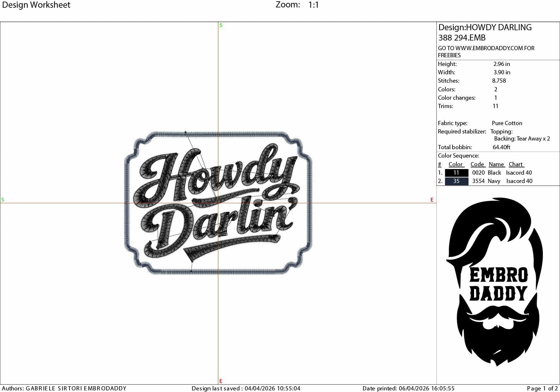Image resolution: width=560 pixels, height=392 pixels.
Task: Click the Width value '3.90 in'
Action: (502, 72)
